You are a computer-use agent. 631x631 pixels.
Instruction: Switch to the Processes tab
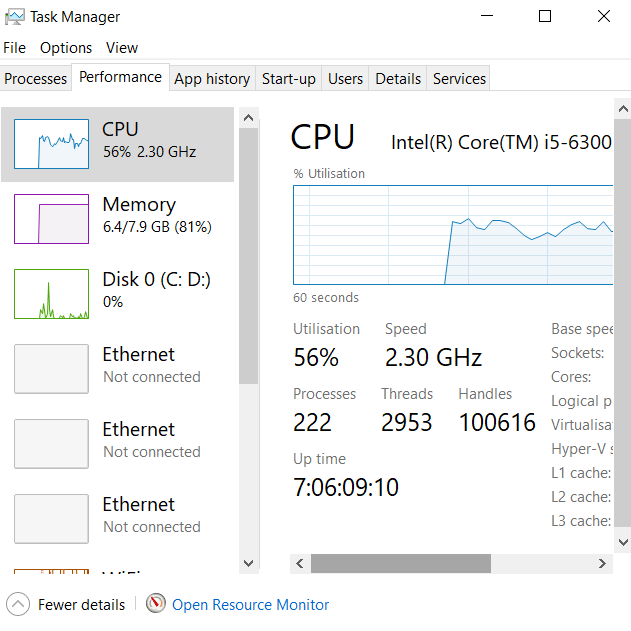36,79
